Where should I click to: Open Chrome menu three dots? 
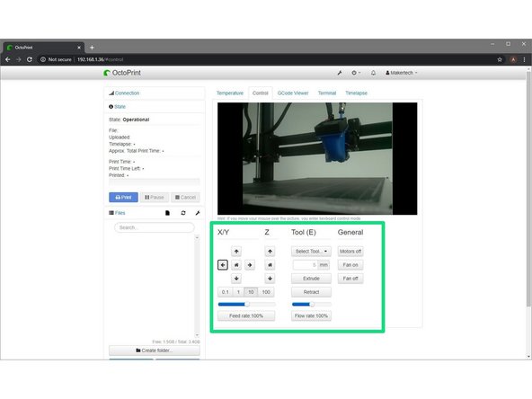pos(524,59)
